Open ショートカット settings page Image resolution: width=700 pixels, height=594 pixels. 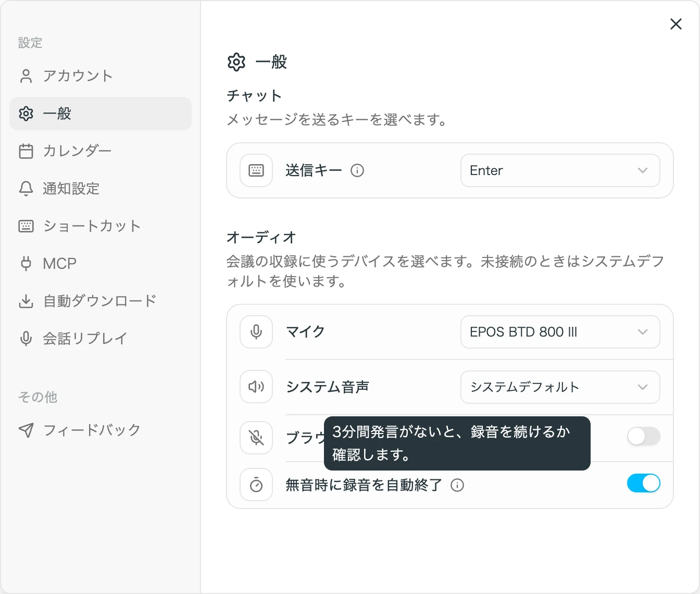(101, 226)
